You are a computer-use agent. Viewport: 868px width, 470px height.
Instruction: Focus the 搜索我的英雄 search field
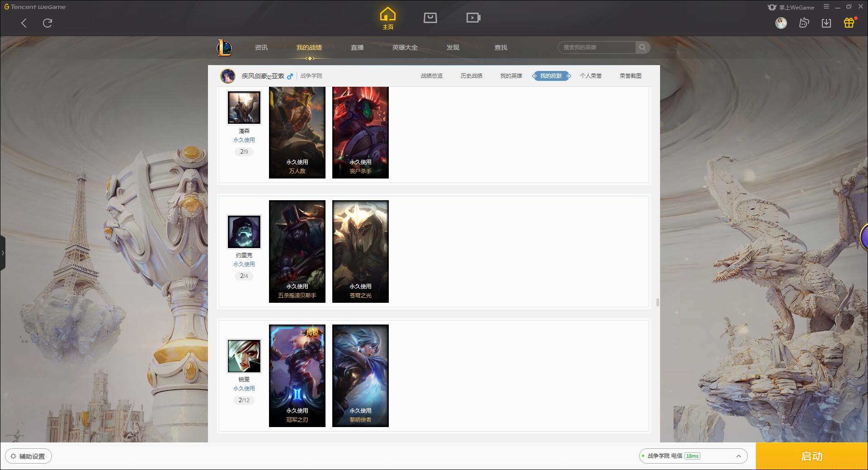597,47
